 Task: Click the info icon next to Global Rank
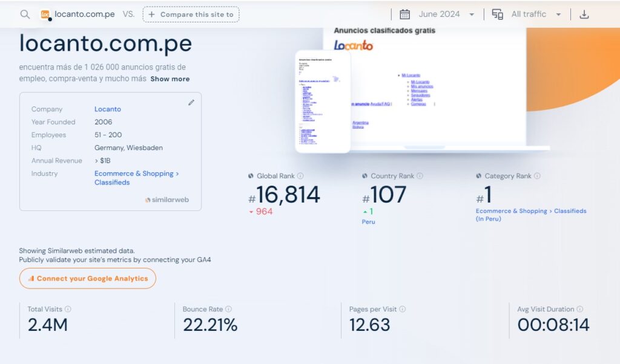click(x=300, y=176)
